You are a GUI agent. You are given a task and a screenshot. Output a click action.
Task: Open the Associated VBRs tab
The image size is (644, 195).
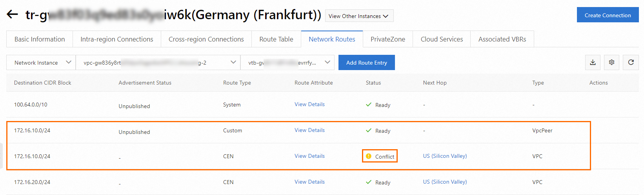502,39
